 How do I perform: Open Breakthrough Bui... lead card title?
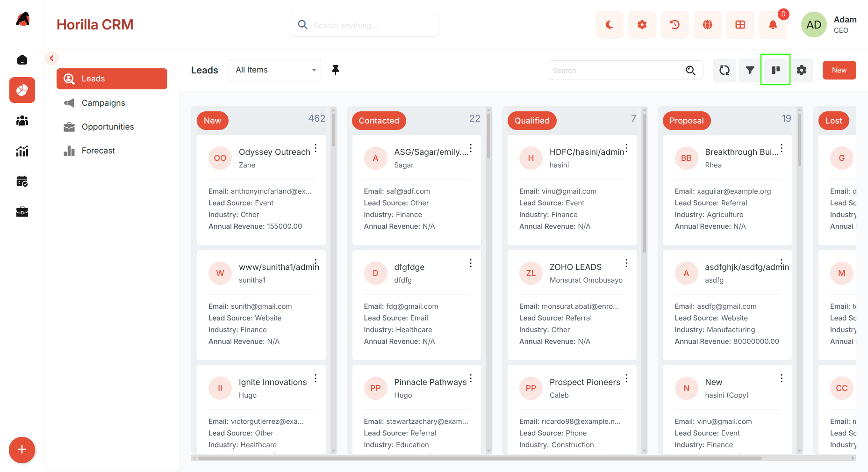(x=742, y=152)
